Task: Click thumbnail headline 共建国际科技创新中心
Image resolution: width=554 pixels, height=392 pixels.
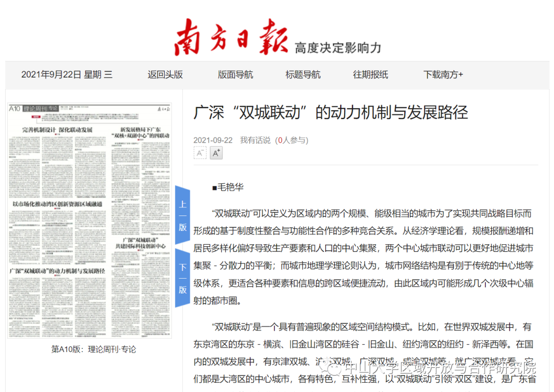Action: coord(140,246)
